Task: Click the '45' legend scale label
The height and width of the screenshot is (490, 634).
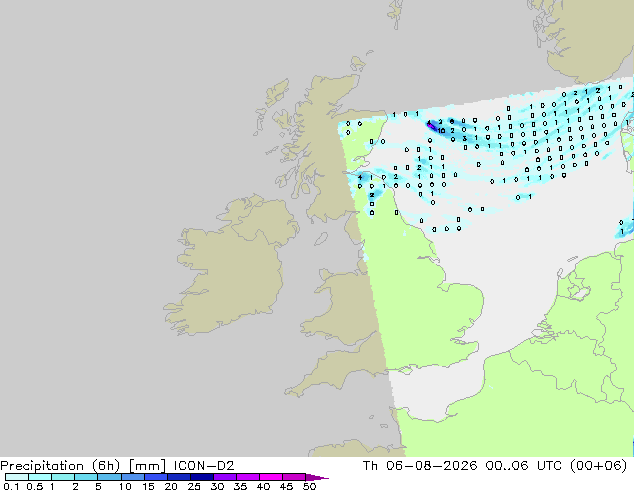Action: point(286,486)
